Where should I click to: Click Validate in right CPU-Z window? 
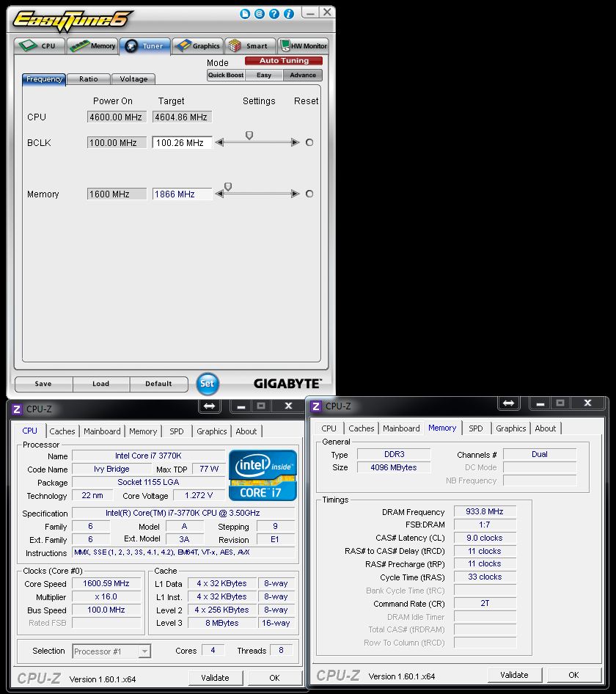point(514,675)
